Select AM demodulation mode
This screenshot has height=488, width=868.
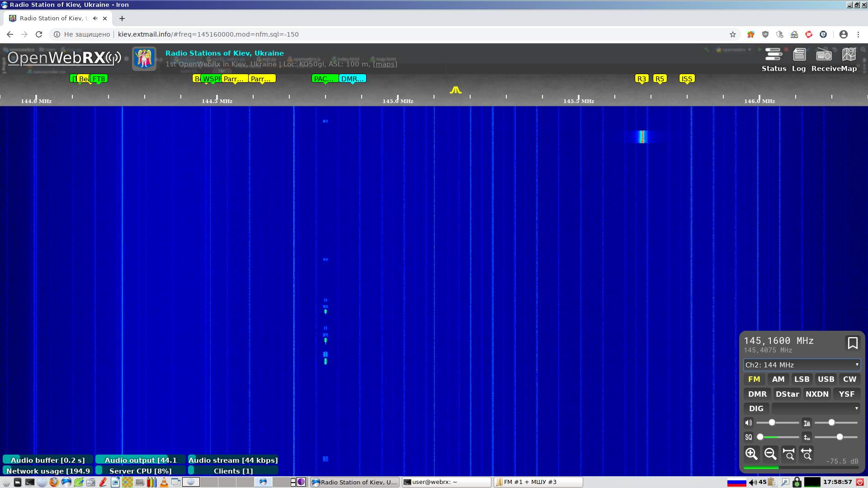778,380
